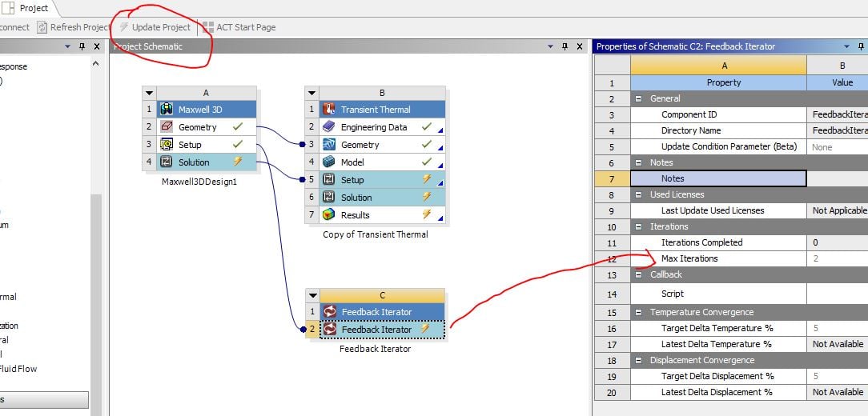This screenshot has height=416, width=868.
Task: Click the Iterations Completed property row
Action: pyautogui.click(x=718, y=242)
